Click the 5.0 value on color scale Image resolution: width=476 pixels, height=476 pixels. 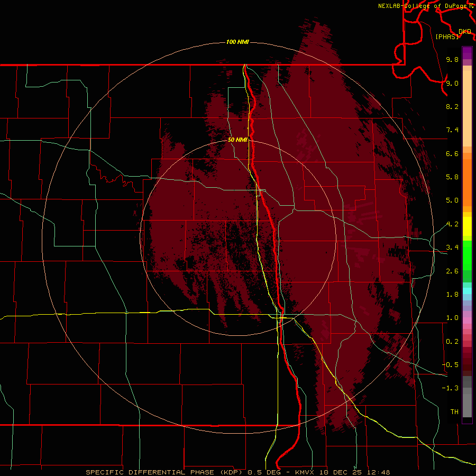tap(452, 200)
